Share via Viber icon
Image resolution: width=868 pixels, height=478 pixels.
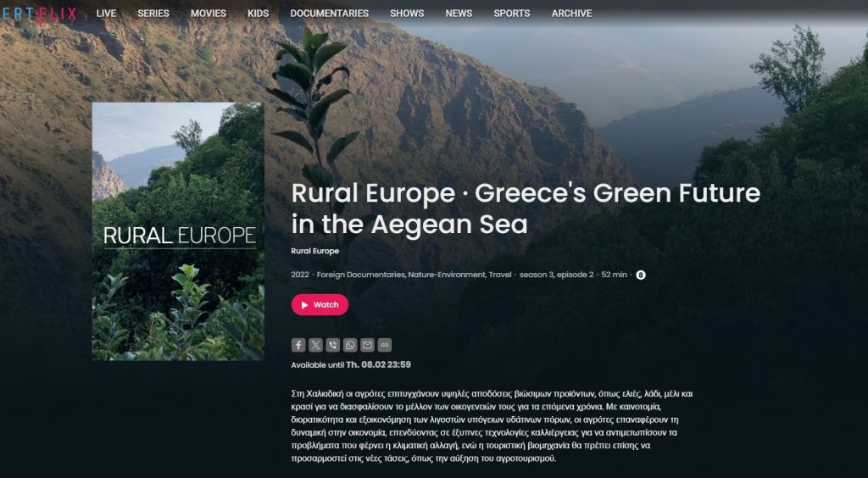(x=332, y=345)
